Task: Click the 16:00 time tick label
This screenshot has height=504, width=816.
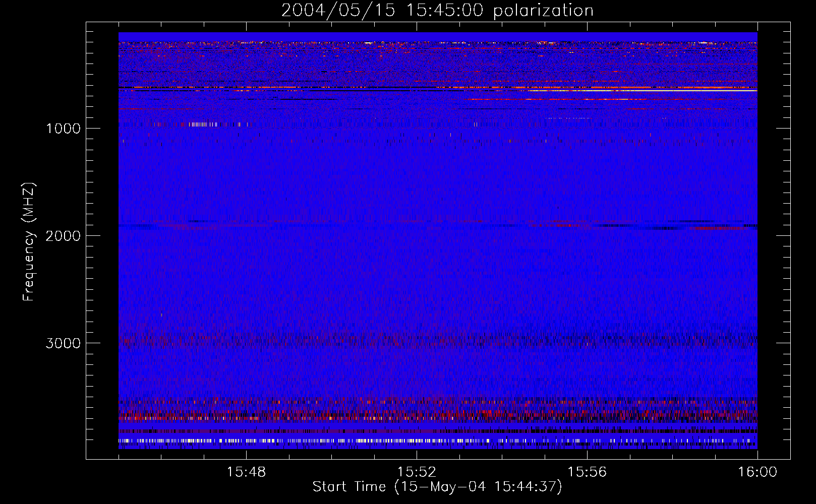Action: point(757,472)
